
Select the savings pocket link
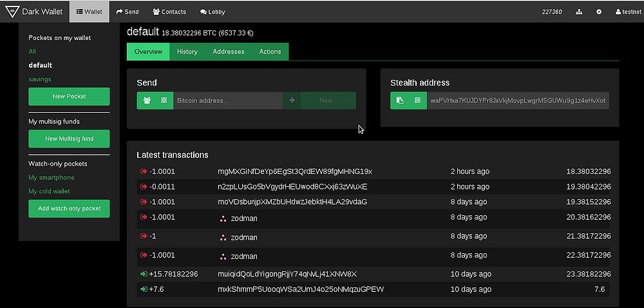(40, 79)
